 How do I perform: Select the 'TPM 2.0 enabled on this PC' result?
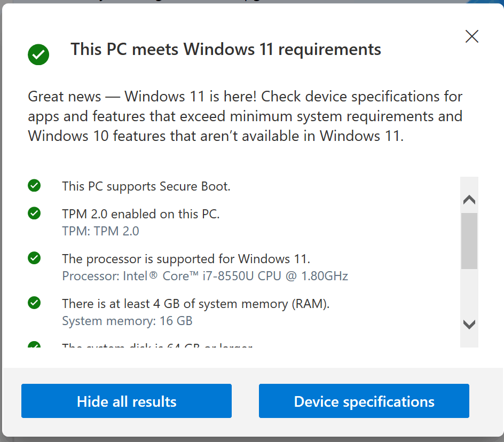click(141, 214)
